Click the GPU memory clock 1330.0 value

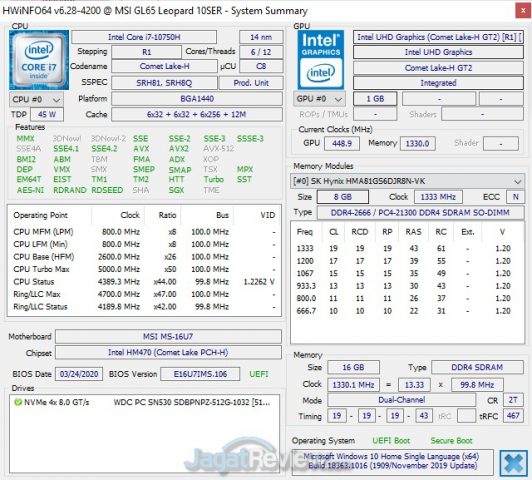pyautogui.click(x=418, y=143)
